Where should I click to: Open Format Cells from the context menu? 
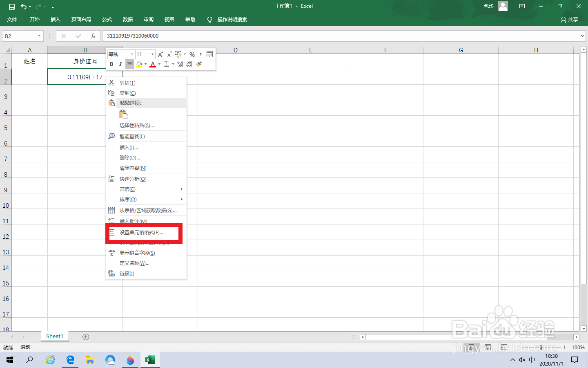[146, 232]
